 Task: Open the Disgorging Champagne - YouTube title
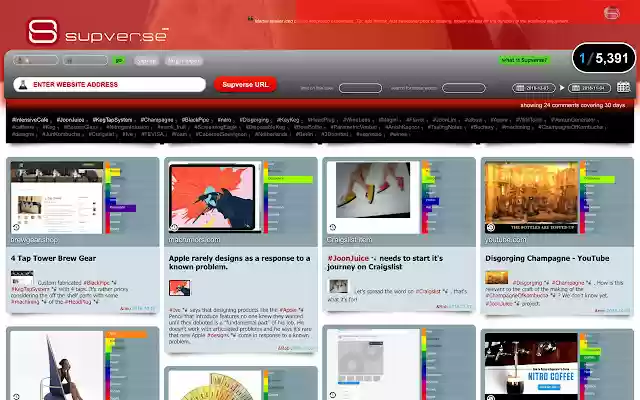(547, 258)
